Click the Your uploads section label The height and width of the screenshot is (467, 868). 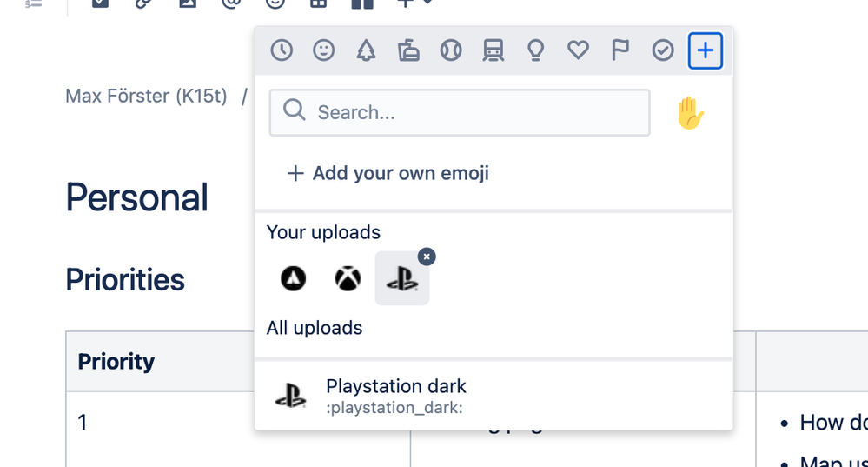(323, 232)
